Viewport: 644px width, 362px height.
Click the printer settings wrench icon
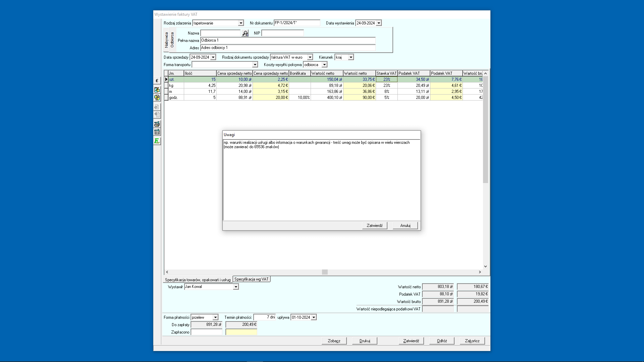coord(157,124)
